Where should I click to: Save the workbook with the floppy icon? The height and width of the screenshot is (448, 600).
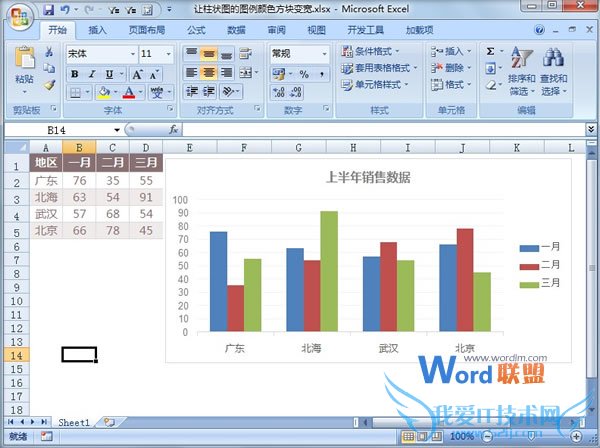pos(49,10)
